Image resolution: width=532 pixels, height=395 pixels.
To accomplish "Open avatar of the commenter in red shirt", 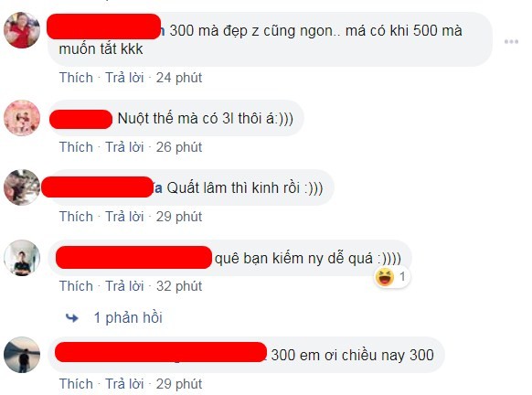I will tap(22, 30).
